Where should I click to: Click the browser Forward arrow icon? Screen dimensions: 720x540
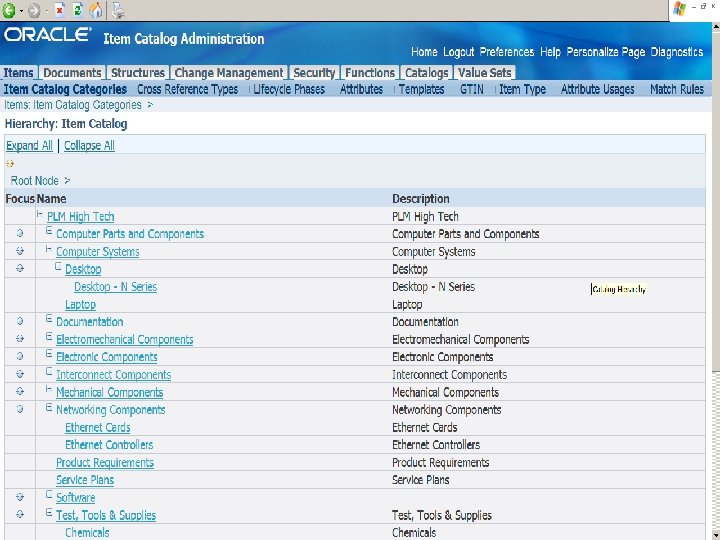click(34, 10)
